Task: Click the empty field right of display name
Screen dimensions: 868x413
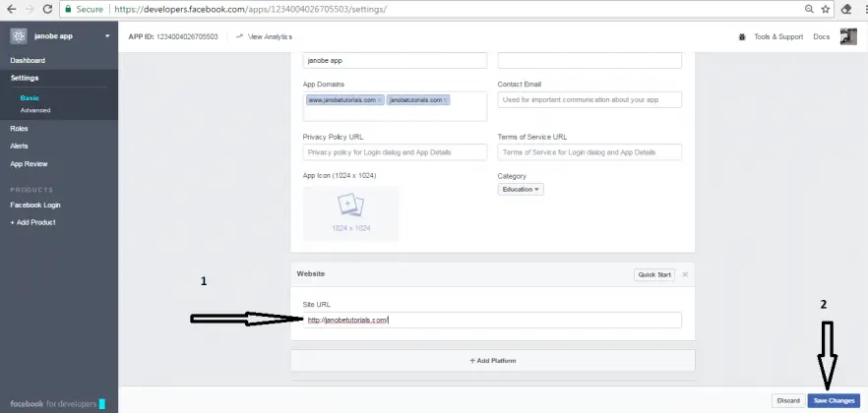Action: pyautogui.click(x=589, y=60)
